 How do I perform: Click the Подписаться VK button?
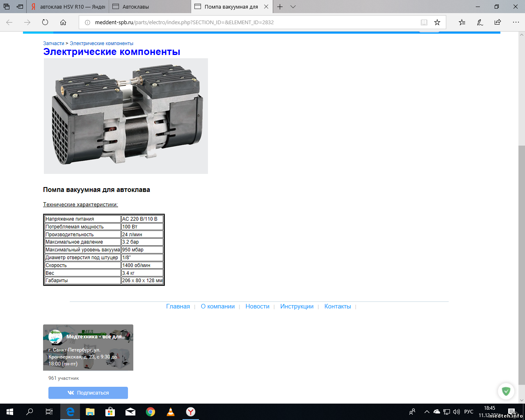(x=88, y=393)
